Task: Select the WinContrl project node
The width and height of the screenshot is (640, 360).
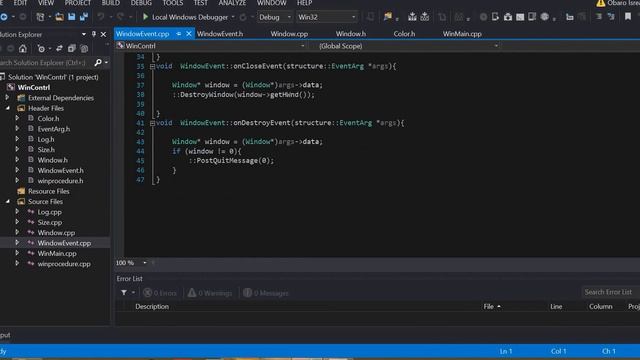Action: pyautogui.click(x=34, y=87)
